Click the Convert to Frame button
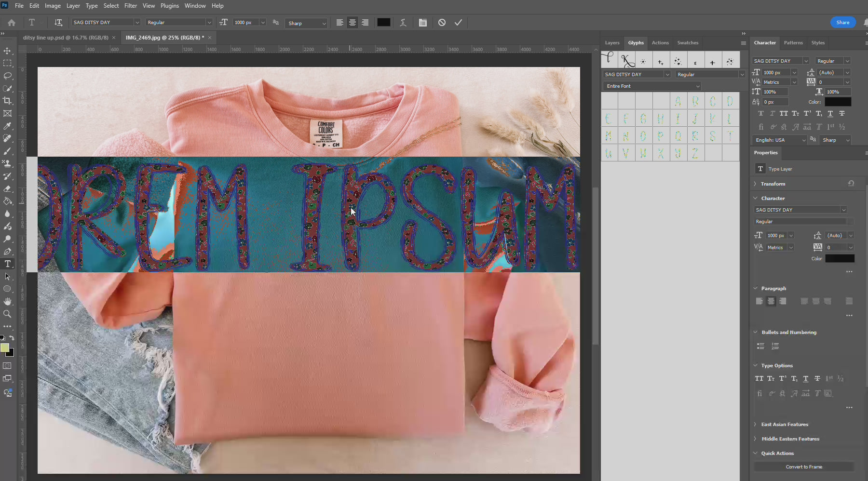868x481 pixels. 803,467
